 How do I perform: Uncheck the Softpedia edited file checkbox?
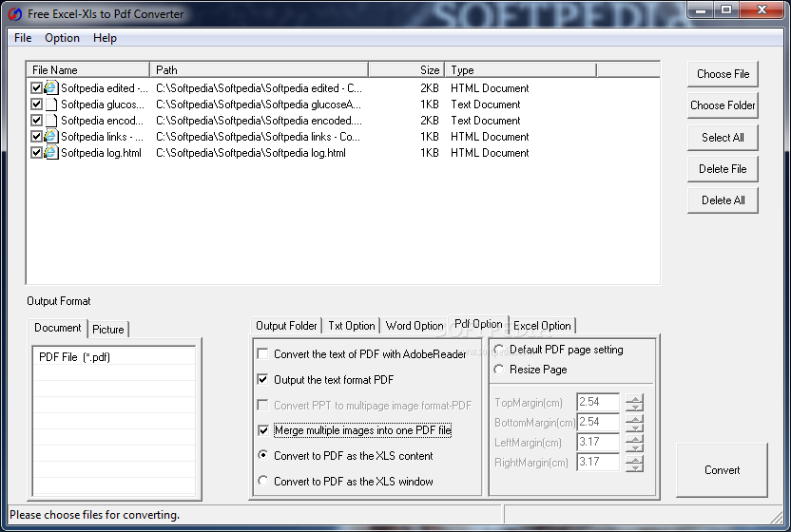click(x=36, y=88)
